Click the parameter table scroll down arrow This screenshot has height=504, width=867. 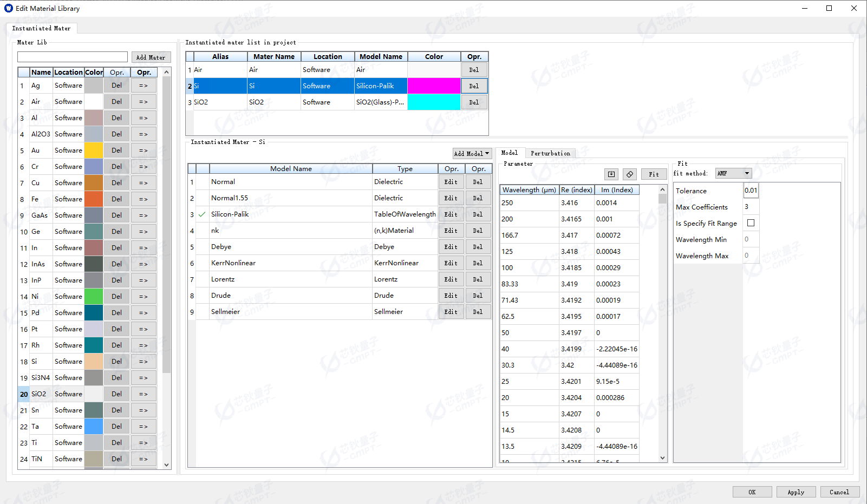[x=662, y=458]
